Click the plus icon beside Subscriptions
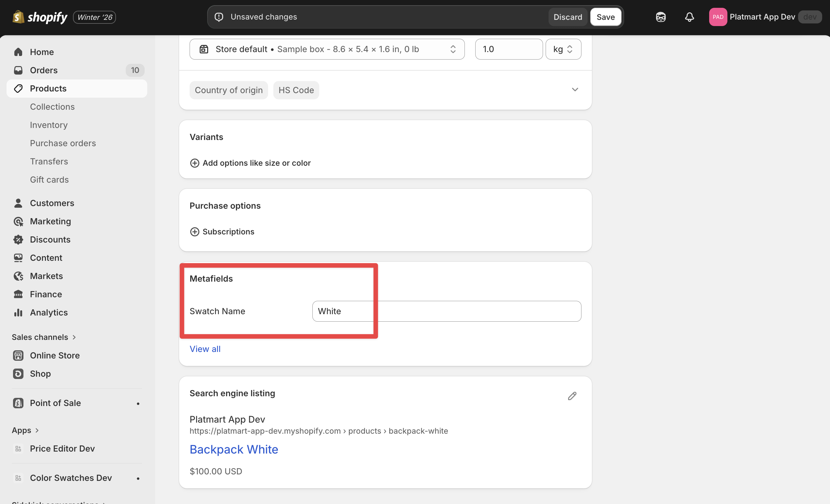Image resolution: width=830 pixels, height=504 pixels. 195,231
